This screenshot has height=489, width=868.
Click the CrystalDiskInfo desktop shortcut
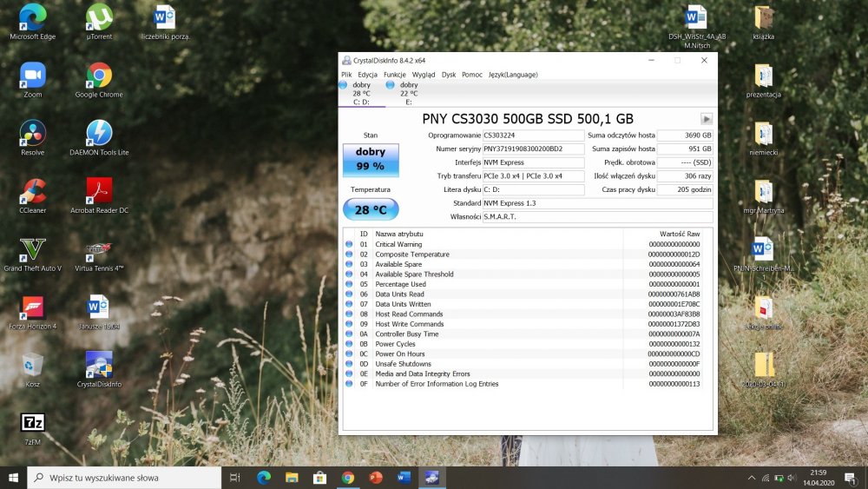[x=99, y=368]
